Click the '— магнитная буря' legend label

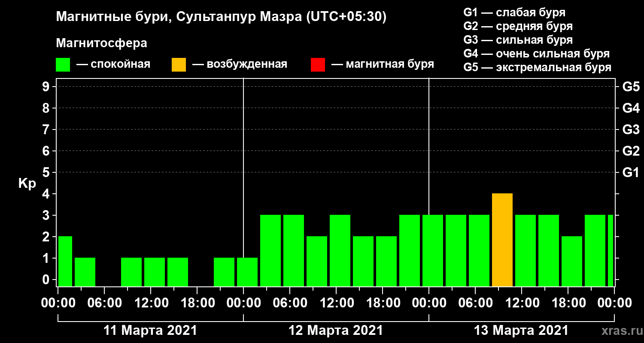coord(383,65)
